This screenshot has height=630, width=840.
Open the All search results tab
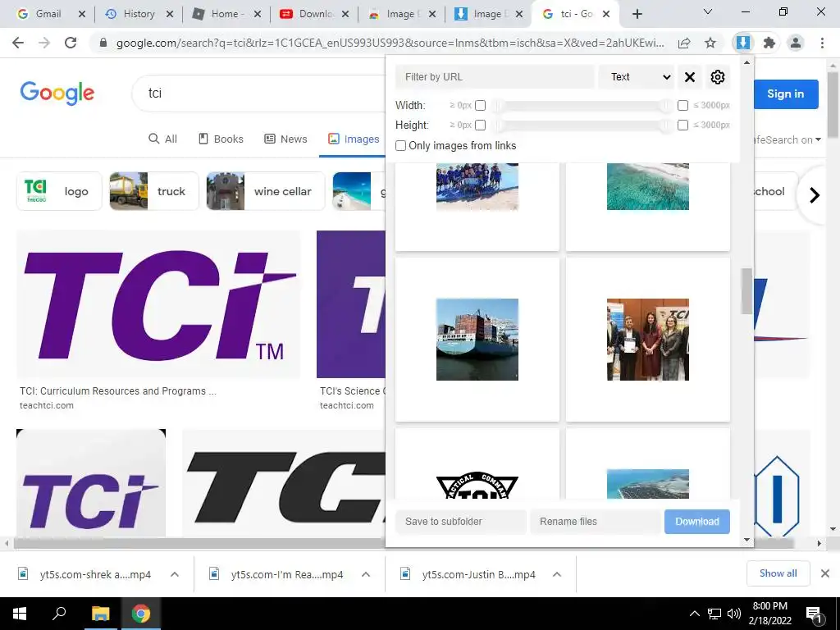pyautogui.click(x=163, y=139)
